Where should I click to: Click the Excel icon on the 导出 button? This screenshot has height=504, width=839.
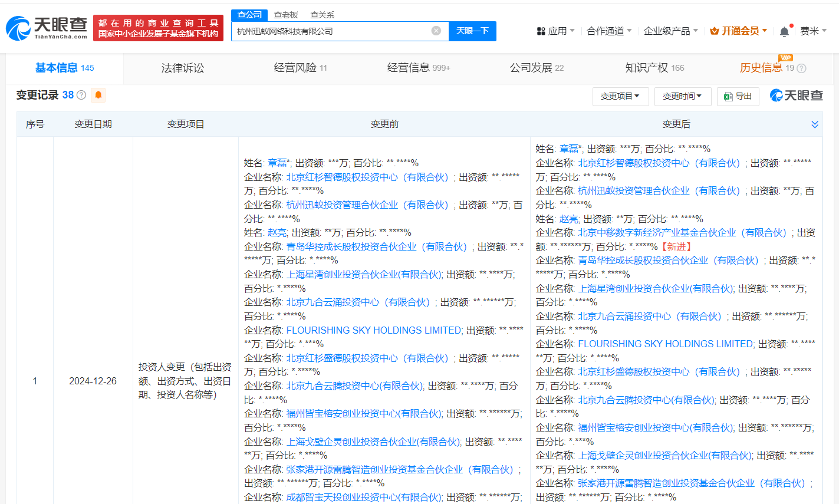tap(727, 96)
